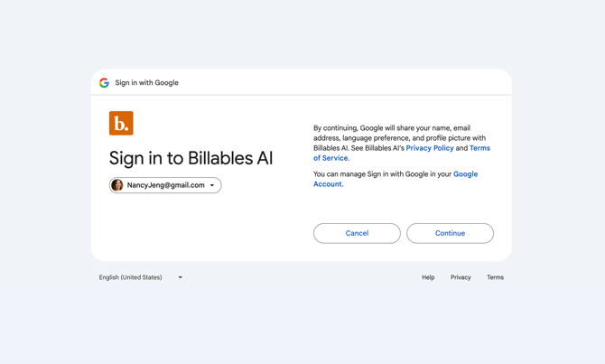
Task: Follow the Google Account link
Action: point(465,174)
